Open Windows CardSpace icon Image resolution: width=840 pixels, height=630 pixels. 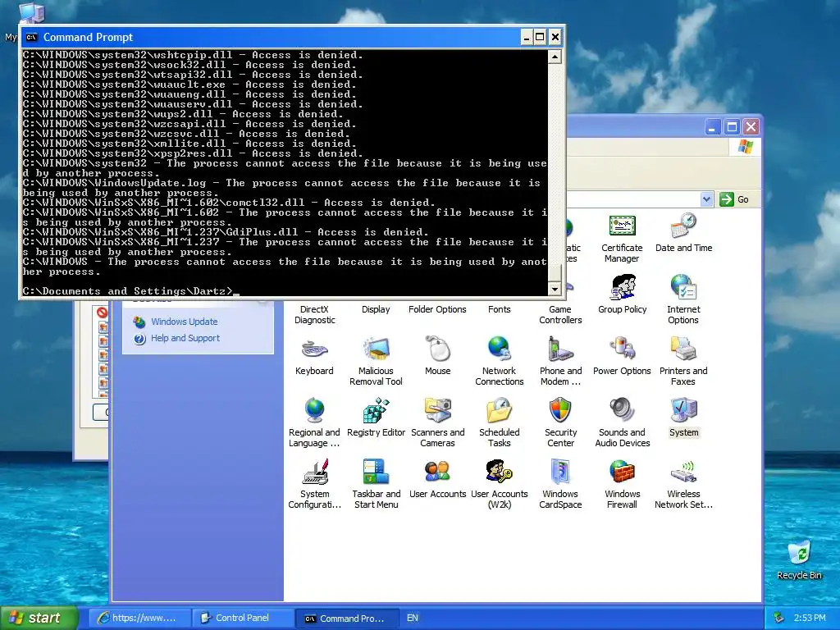point(561,472)
